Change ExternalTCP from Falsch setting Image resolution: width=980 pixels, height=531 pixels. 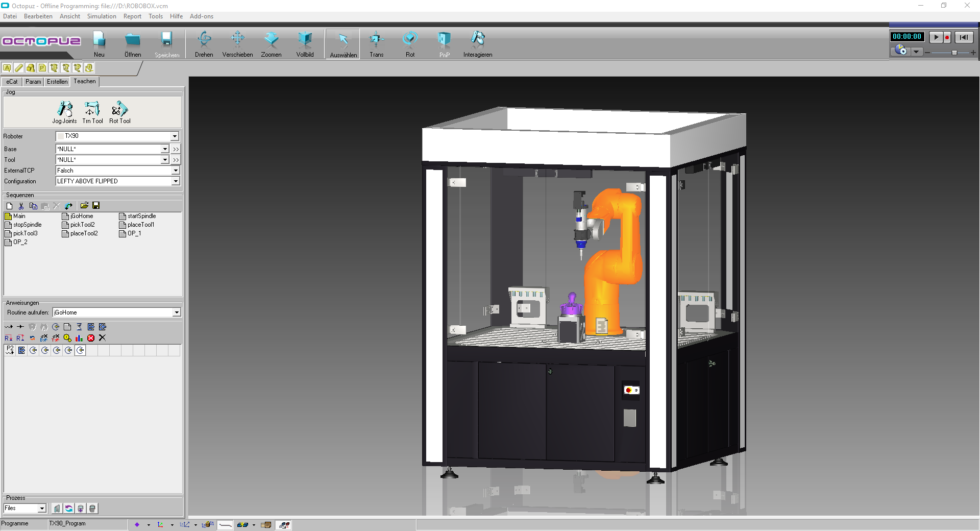click(x=176, y=170)
